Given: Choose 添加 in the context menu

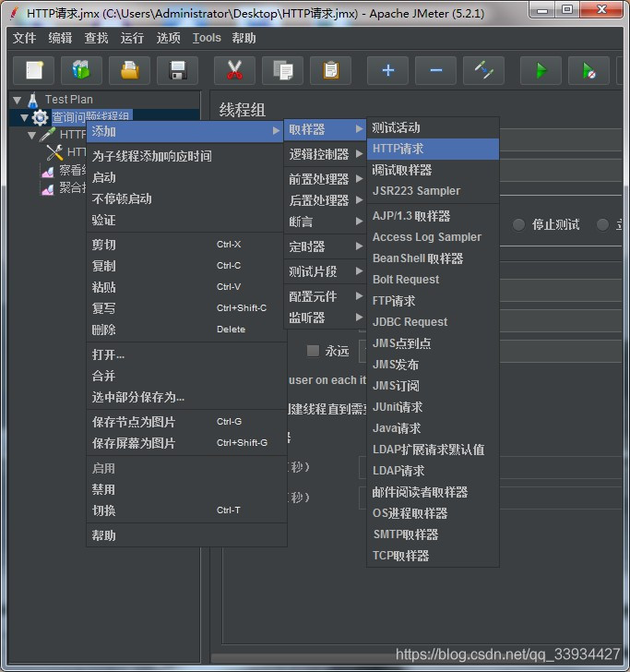Looking at the screenshot, I should tap(185, 132).
